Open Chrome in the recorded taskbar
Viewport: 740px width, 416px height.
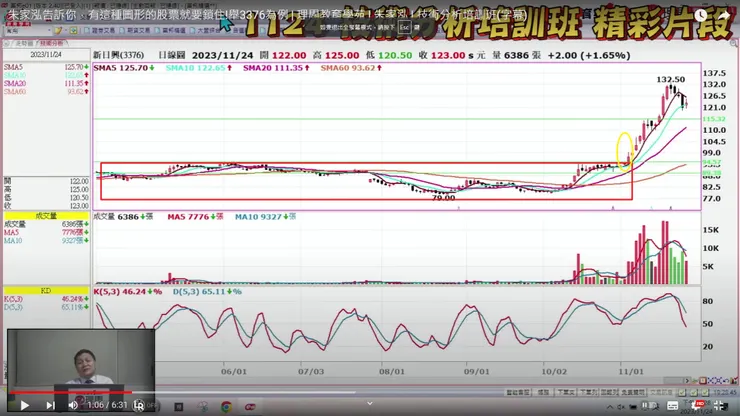227,407
